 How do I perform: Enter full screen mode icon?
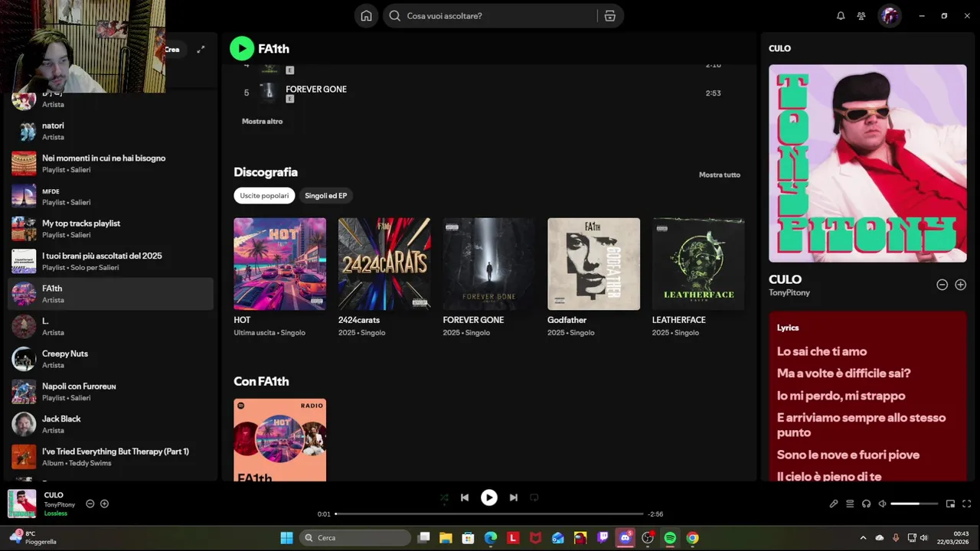click(x=966, y=504)
